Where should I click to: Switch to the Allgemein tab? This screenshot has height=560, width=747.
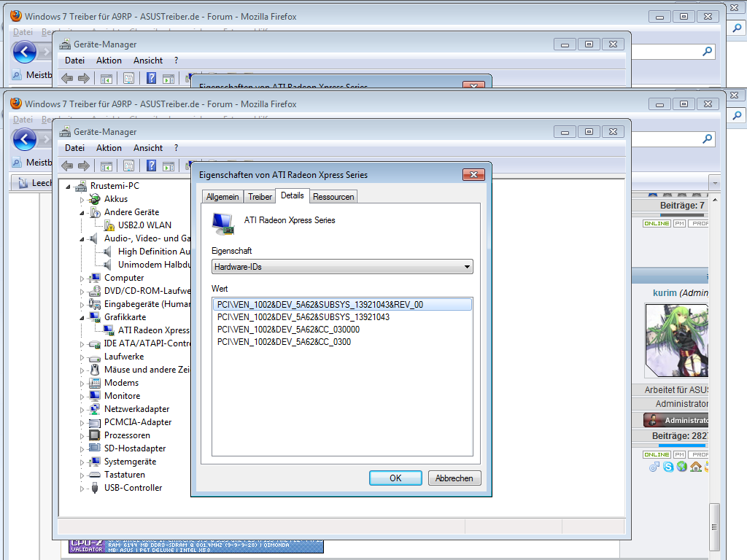point(222,197)
